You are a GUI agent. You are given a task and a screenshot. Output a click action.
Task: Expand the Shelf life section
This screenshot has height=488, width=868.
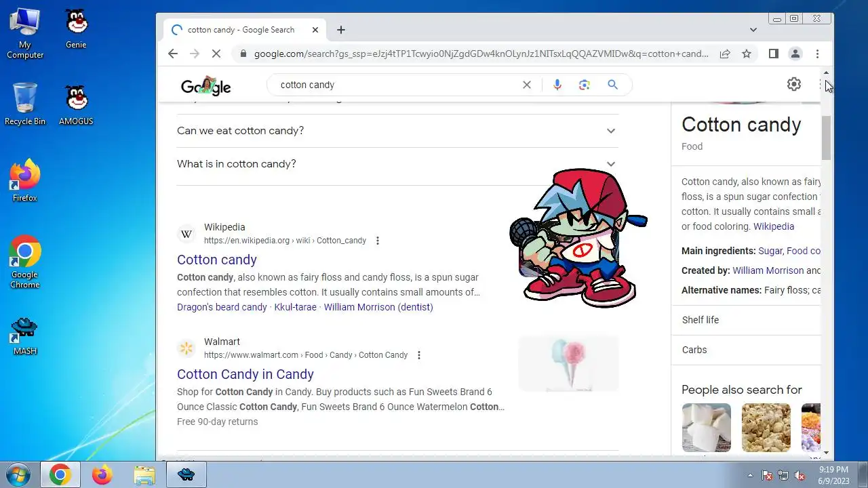point(746,320)
